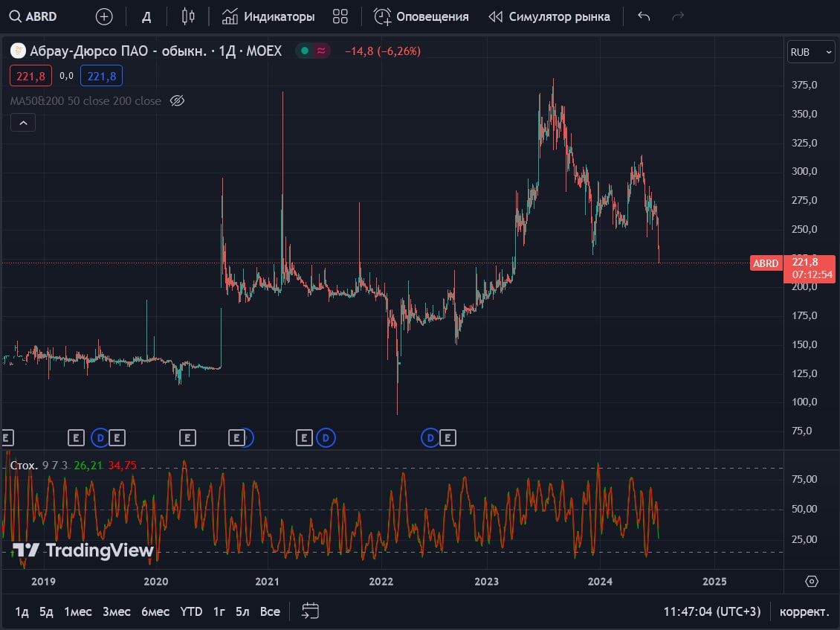
Task: Open the Индикаторы indicators dialog
Action: tap(268, 16)
